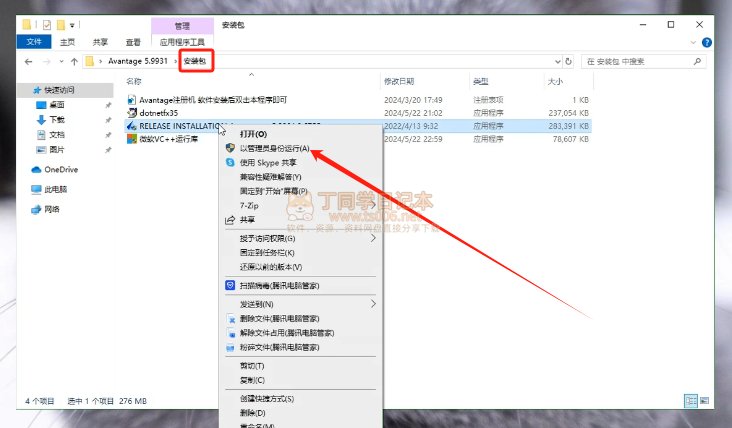732x428 pixels.
Task: Open the recent locations dropdown arrow
Action: tap(61, 62)
